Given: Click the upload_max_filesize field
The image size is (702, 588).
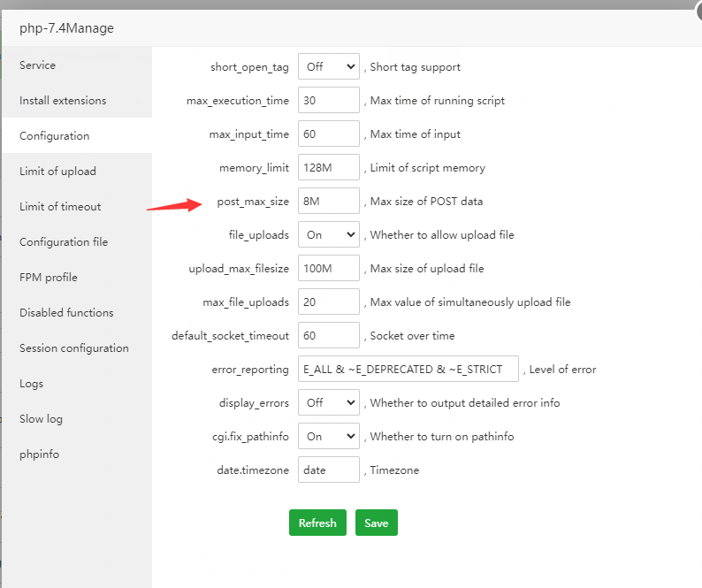Looking at the screenshot, I should (328, 268).
